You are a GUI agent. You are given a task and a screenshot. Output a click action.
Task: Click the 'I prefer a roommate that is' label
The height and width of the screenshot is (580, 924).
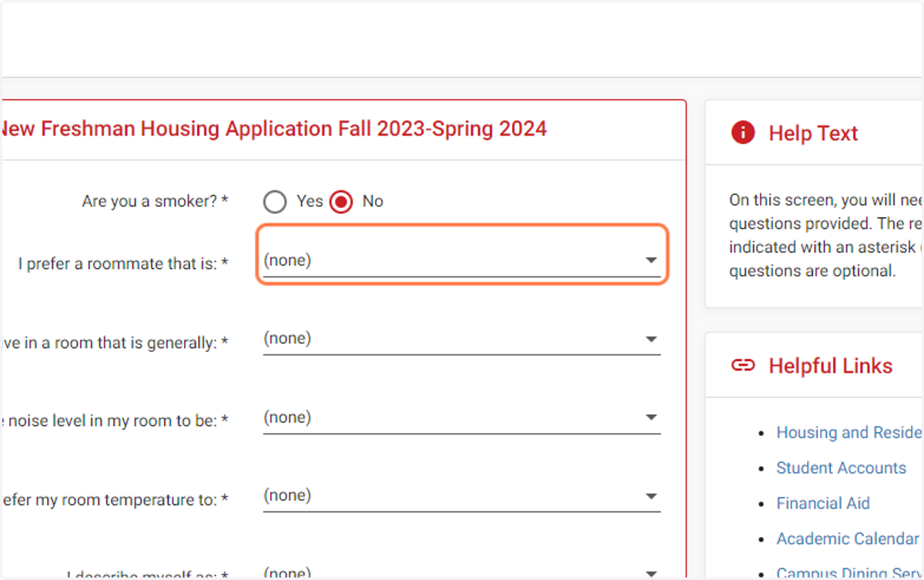click(x=123, y=264)
